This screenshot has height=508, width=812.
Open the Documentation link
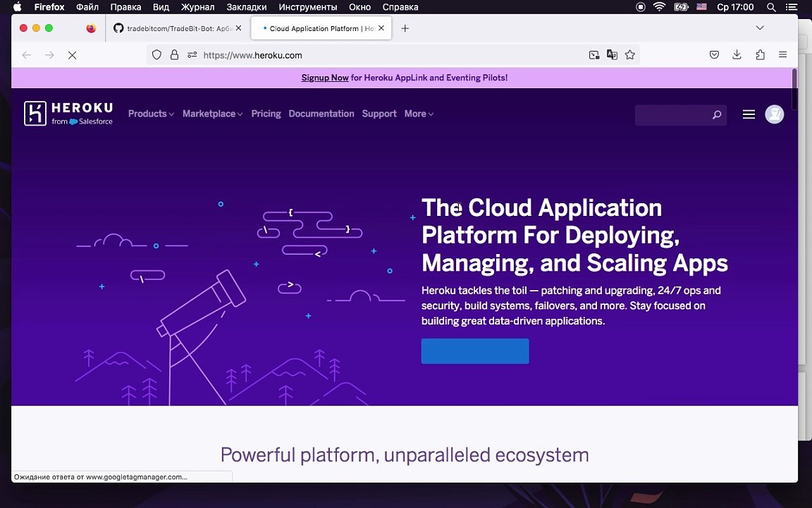[321, 114]
